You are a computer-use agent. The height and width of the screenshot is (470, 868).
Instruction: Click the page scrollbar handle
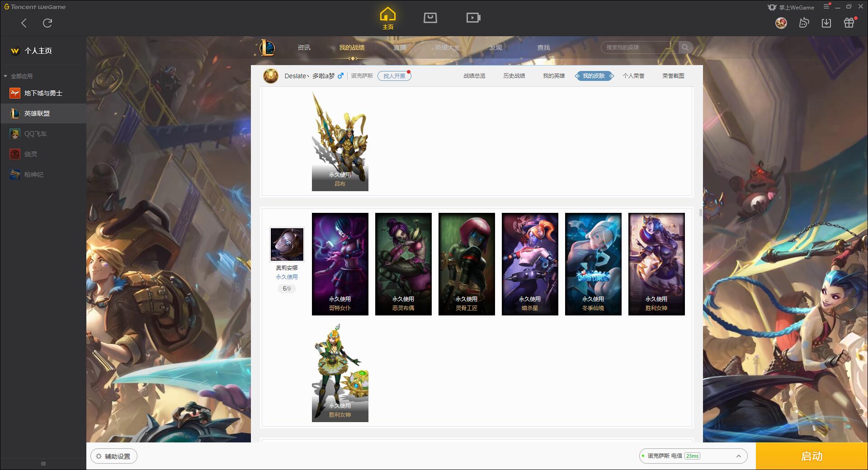click(x=701, y=212)
